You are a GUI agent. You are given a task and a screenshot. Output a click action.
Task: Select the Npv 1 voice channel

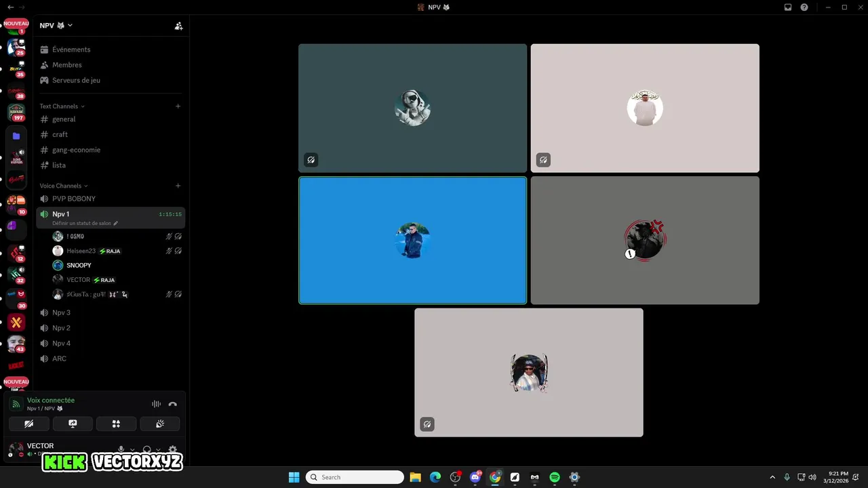coord(111,218)
